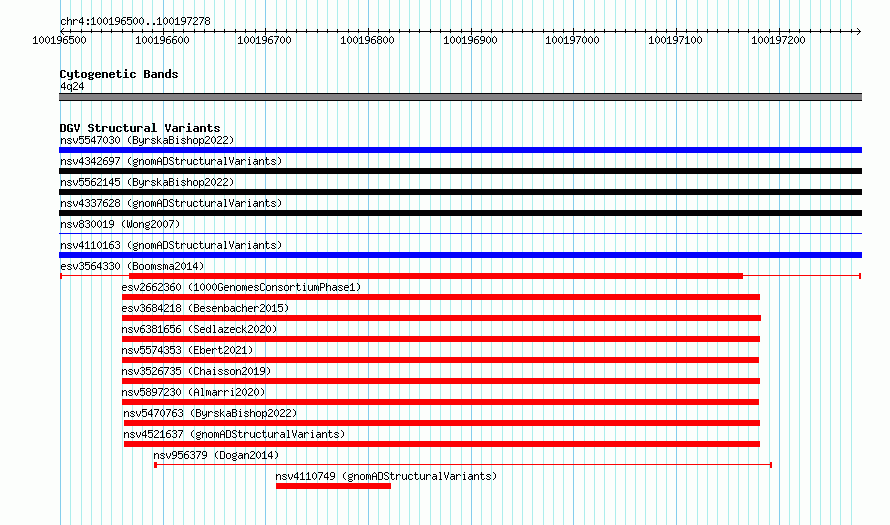Select the red bar under nsv5574353
The image size is (890, 525).
[x=440, y=360]
